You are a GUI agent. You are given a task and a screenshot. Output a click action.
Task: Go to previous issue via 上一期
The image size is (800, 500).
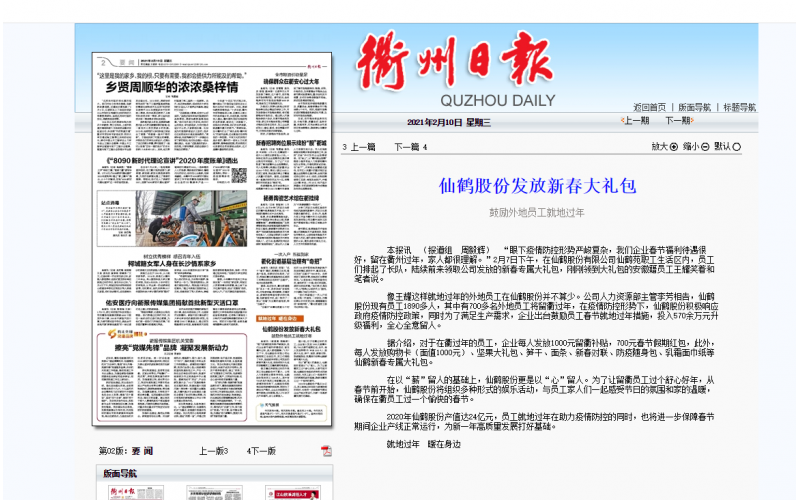(636, 121)
